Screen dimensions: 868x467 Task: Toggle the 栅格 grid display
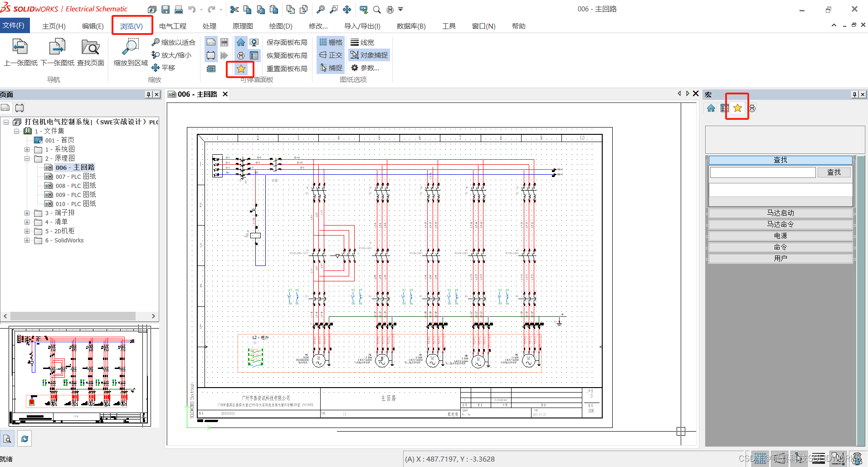click(x=331, y=42)
